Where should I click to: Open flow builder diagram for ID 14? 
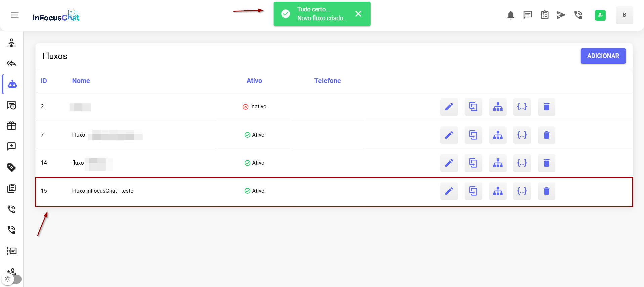[x=498, y=163]
